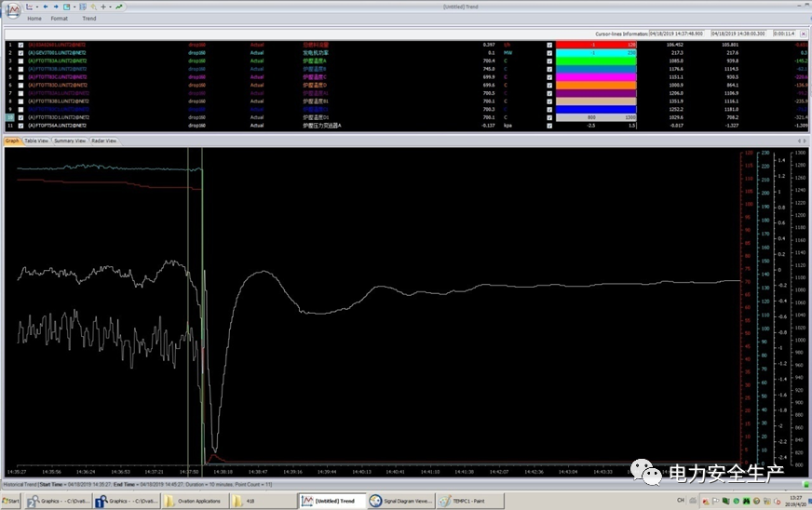Image resolution: width=812 pixels, height=510 pixels.
Task: Click the plus add toolbar icon
Action: click(102, 7)
